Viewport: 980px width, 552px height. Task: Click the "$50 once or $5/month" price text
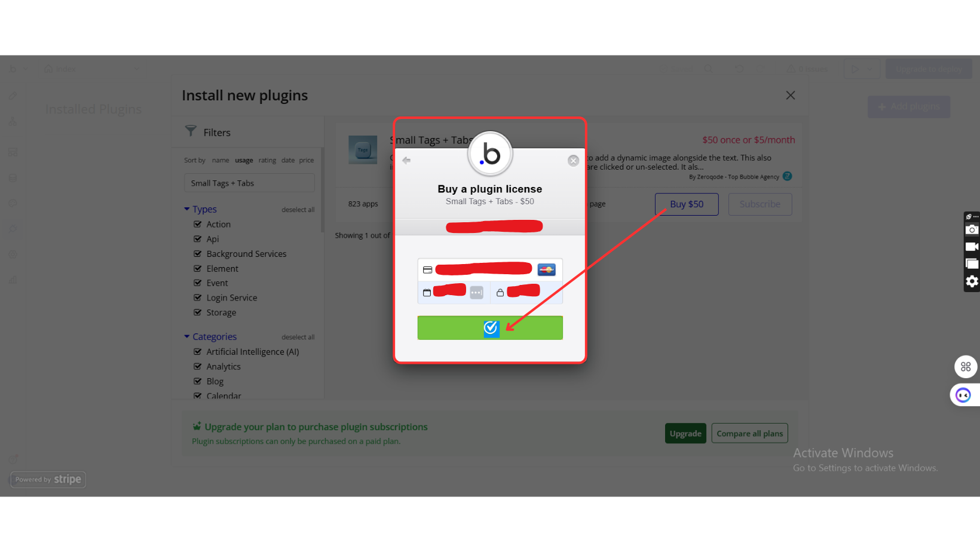(x=749, y=140)
